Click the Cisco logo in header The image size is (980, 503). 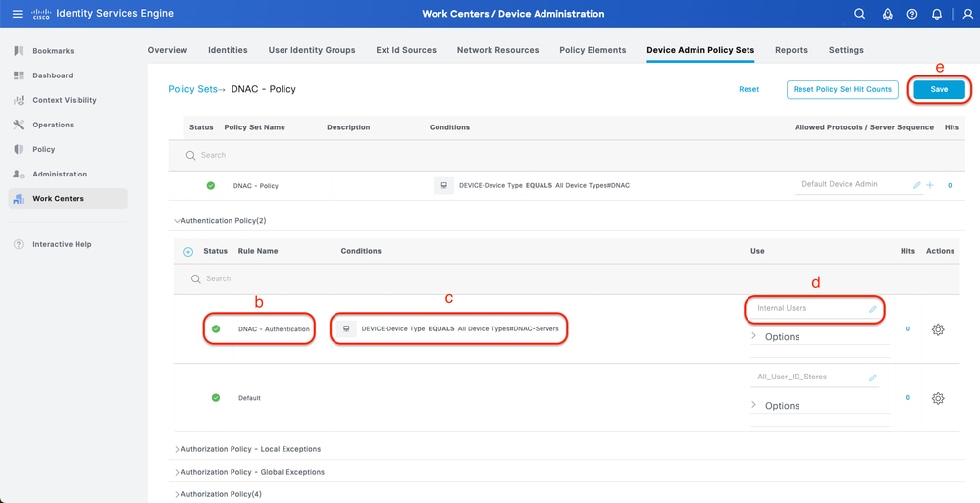point(40,14)
